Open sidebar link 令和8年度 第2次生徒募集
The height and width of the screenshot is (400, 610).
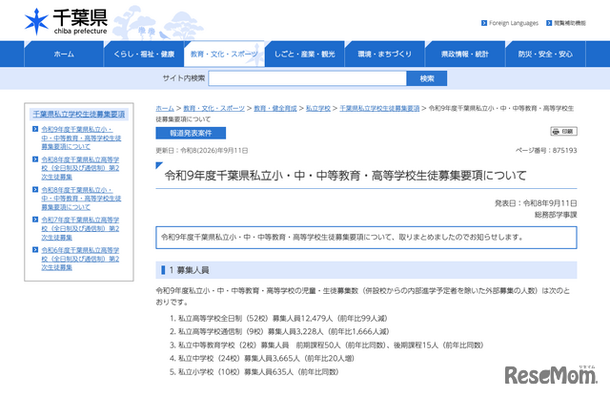(81, 168)
